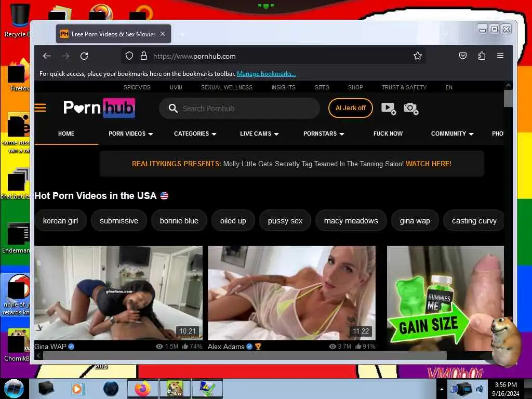Screen dimensions: 532x399
Task: Open the Gina WAP channel name
Action: [50, 347]
